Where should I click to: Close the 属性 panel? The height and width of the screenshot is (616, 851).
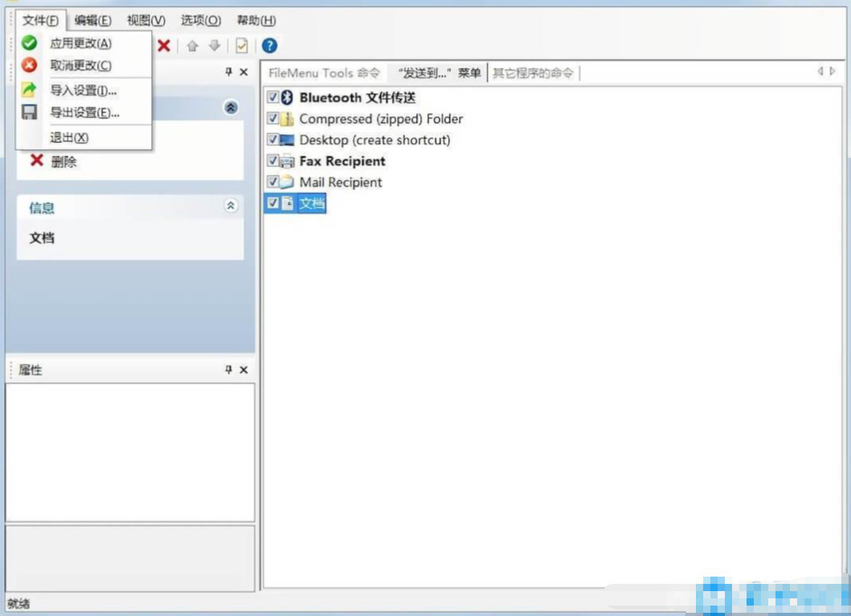[x=243, y=369]
